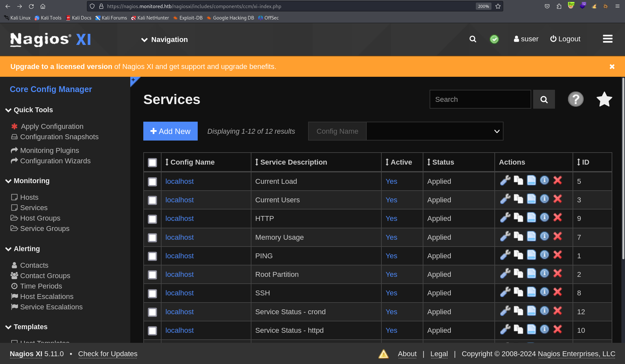Select the PING row checkbox
The width and height of the screenshot is (625, 364).
coord(152,256)
